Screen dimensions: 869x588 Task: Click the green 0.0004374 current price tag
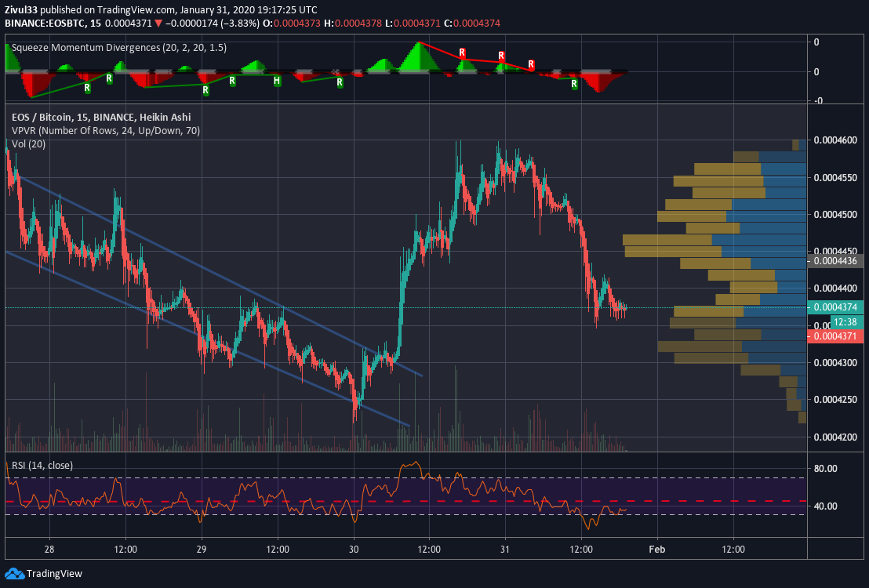pos(835,307)
